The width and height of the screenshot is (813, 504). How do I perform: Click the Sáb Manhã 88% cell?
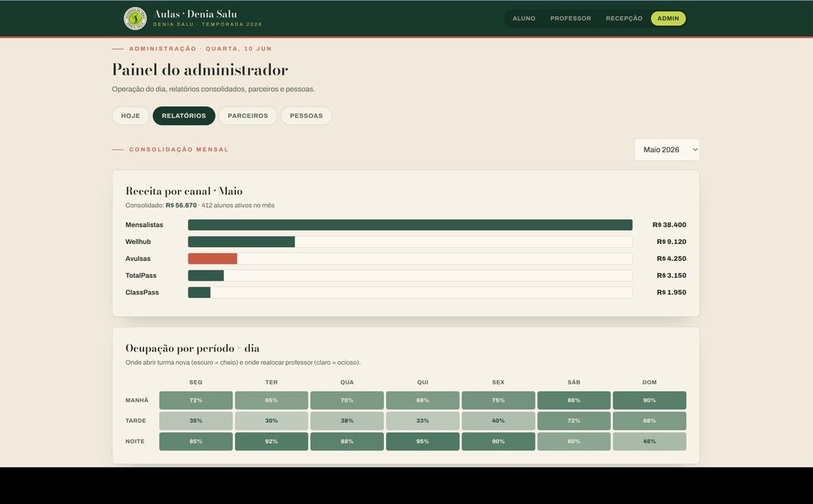point(573,400)
